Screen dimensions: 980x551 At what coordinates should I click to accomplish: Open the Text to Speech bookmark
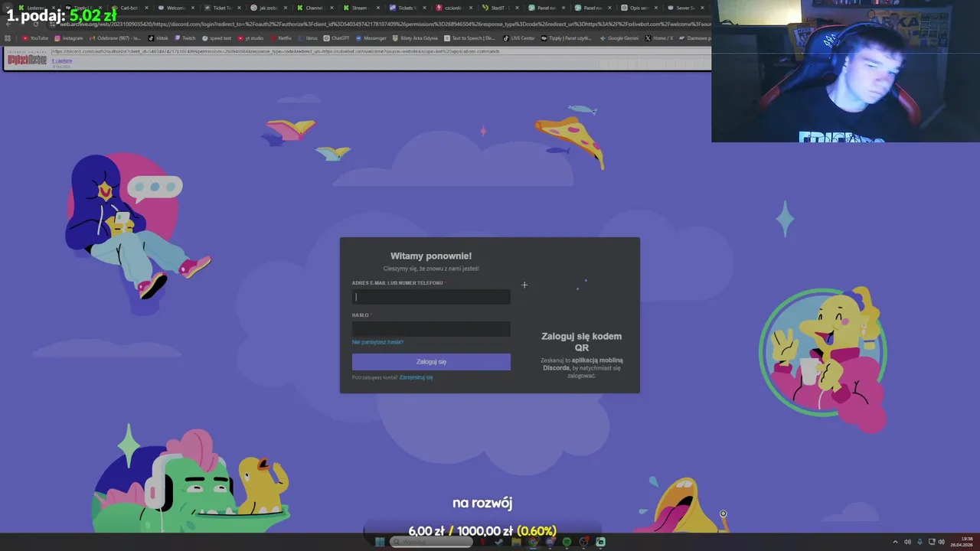[470, 38]
